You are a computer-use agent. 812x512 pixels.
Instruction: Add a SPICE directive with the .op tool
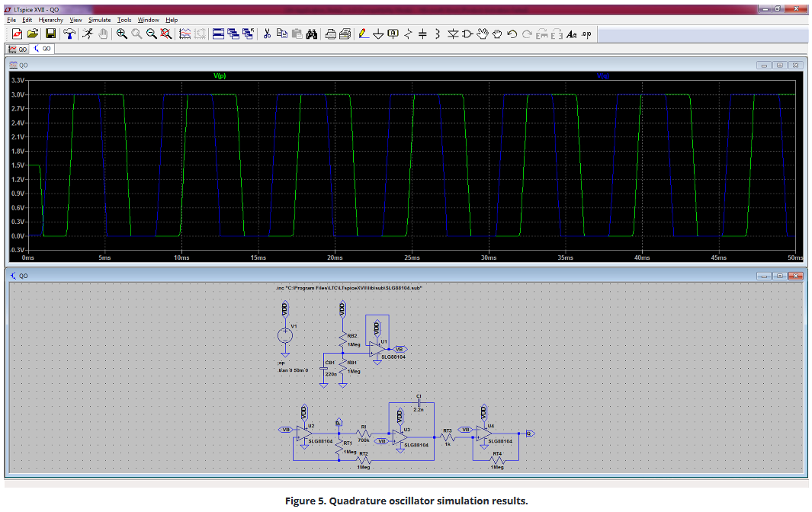586,34
